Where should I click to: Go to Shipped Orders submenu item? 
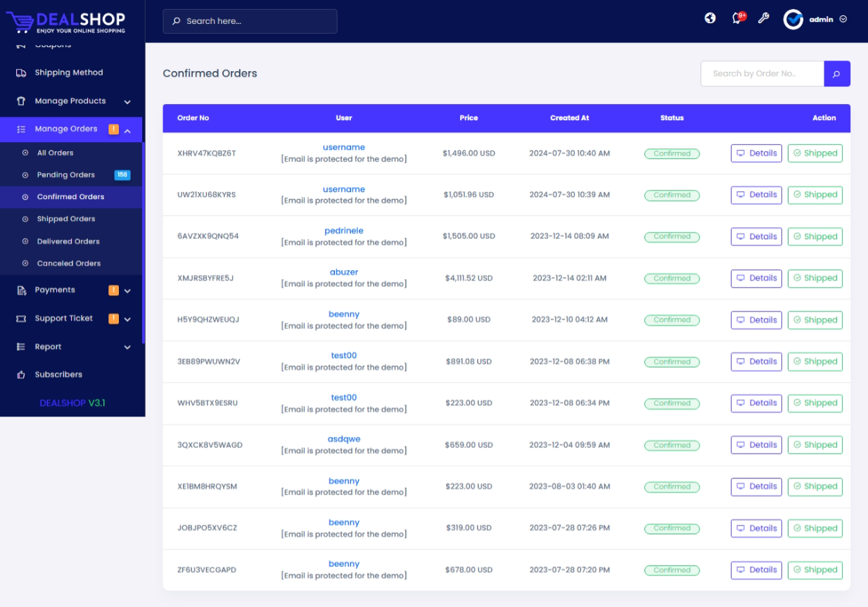(x=65, y=219)
